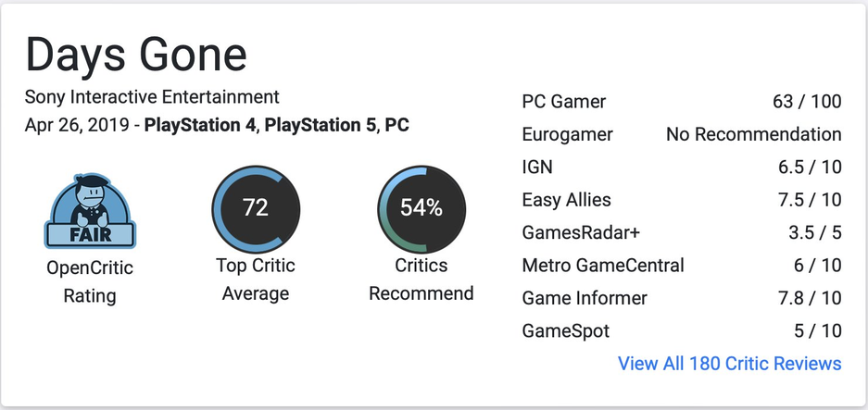Viewport: 868px width, 410px height.
Task: Click the PC platform label
Action: point(396,124)
